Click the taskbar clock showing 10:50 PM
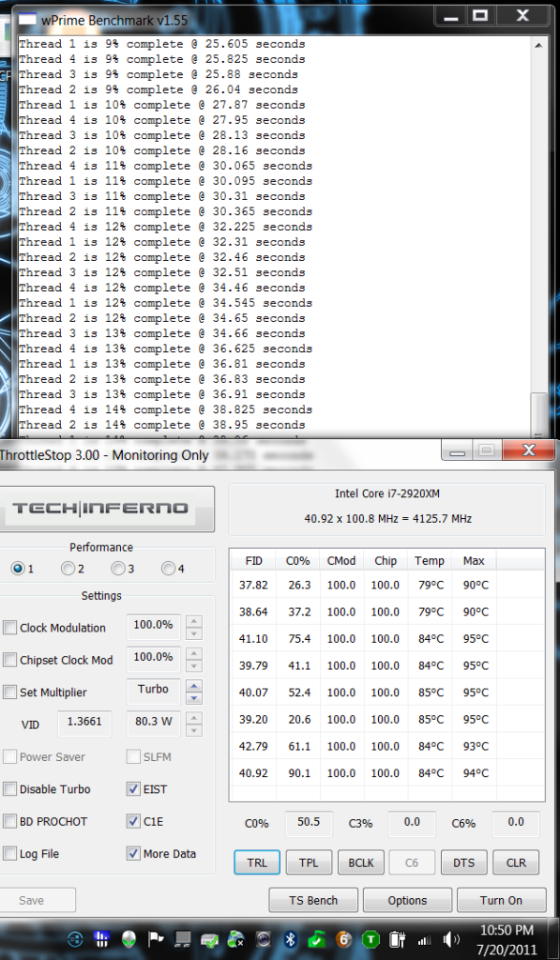 click(507, 931)
